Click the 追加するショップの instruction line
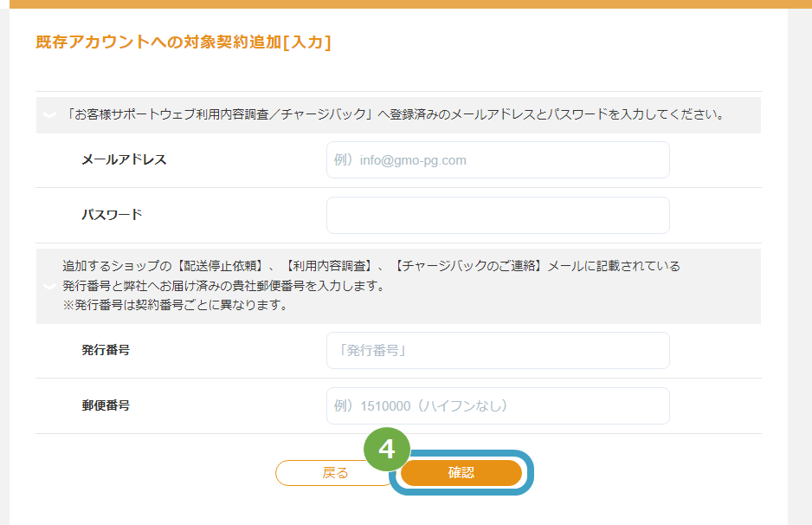 point(371,266)
